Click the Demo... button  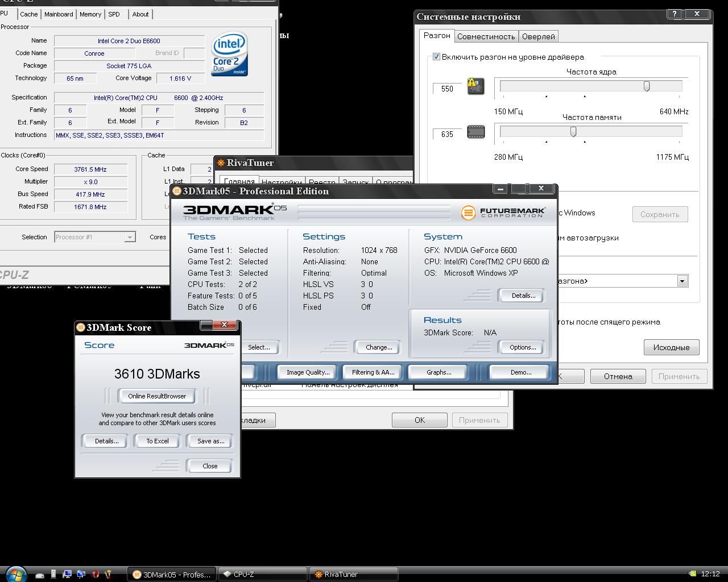521,372
